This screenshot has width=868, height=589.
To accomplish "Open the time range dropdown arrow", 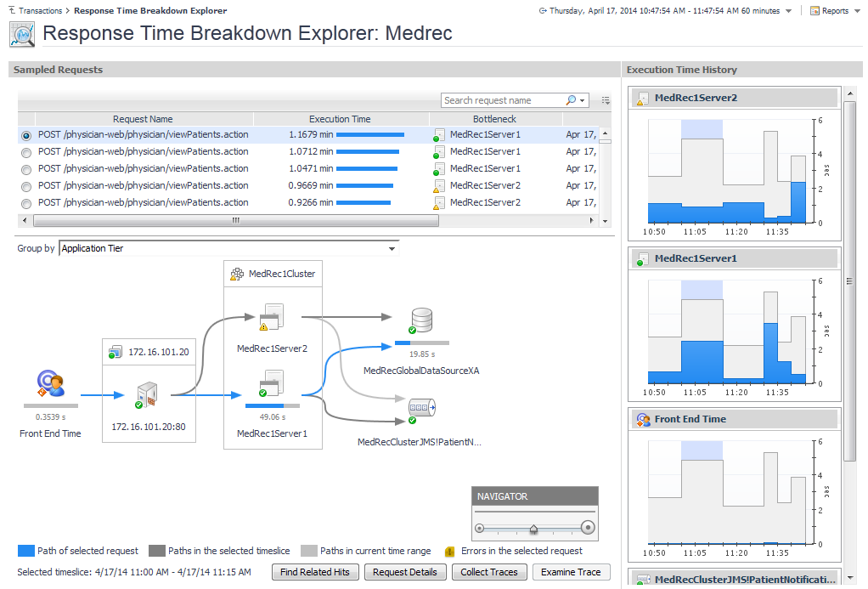I will click(x=789, y=11).
